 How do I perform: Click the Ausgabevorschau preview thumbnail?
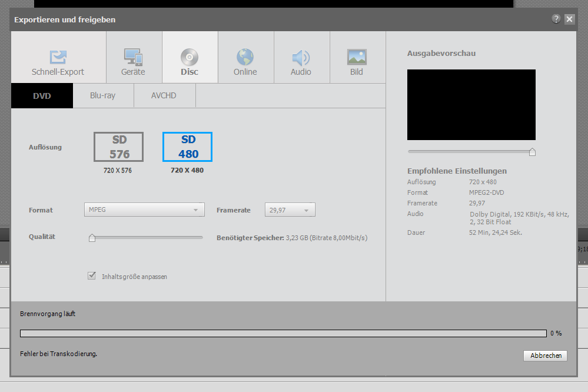tap(471, 105)
